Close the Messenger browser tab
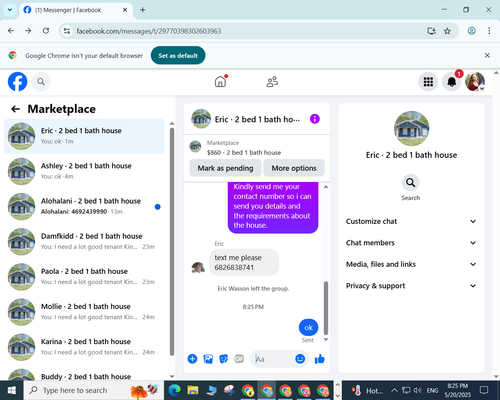 pos(125,10)
